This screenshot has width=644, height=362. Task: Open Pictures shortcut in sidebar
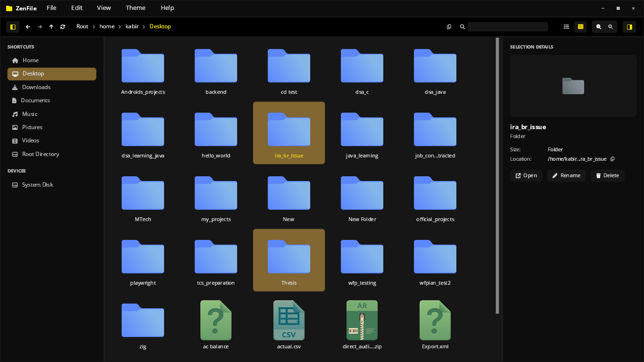click(52, 127)
